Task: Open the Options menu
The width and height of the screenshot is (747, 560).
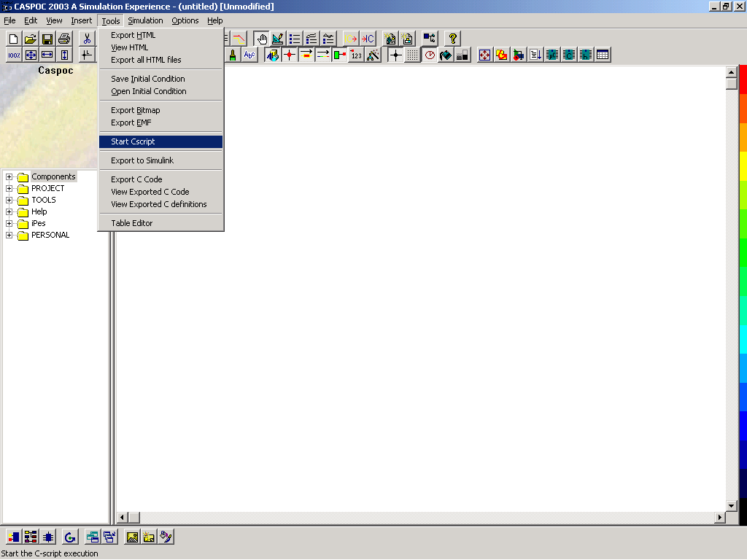Action: 185,20
